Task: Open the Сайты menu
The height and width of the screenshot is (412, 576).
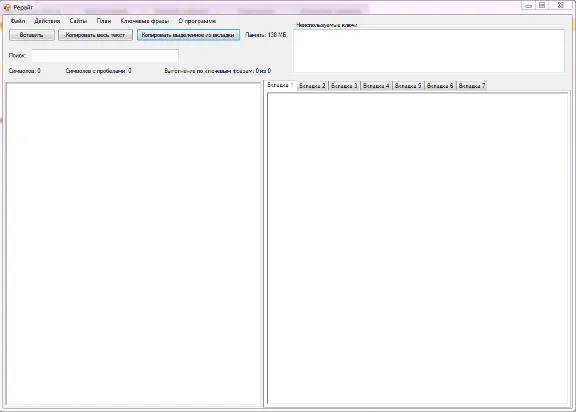Action: point(78,21)
